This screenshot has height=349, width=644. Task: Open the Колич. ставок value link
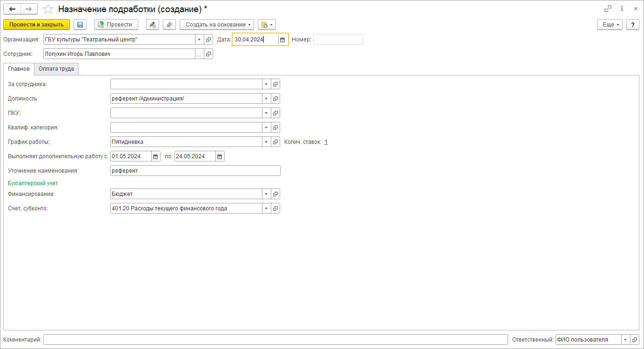tap(326, 142)
